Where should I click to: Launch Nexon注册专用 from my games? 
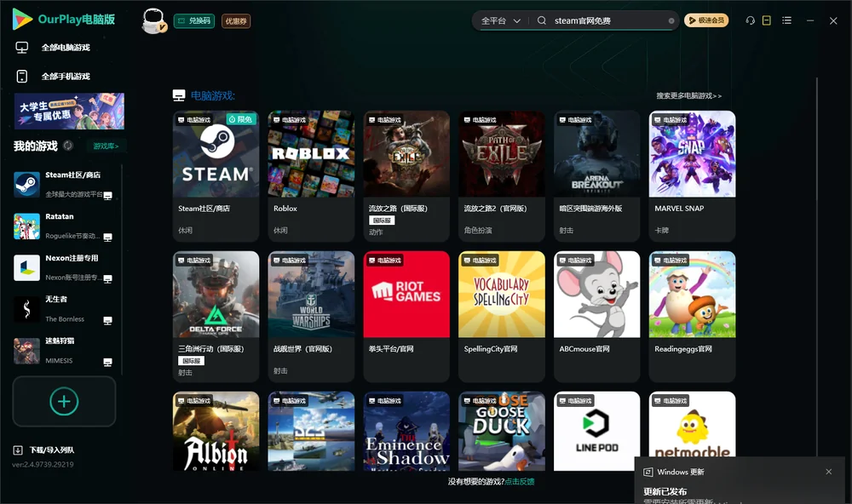click(64, 267)
